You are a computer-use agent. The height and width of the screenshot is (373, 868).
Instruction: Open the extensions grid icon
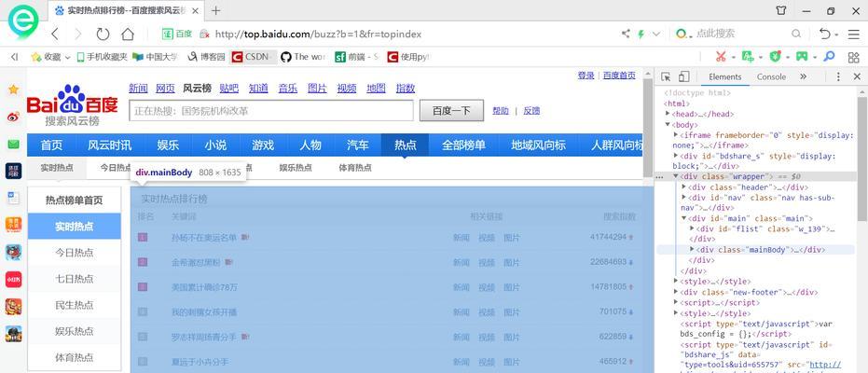coord(853,57)
